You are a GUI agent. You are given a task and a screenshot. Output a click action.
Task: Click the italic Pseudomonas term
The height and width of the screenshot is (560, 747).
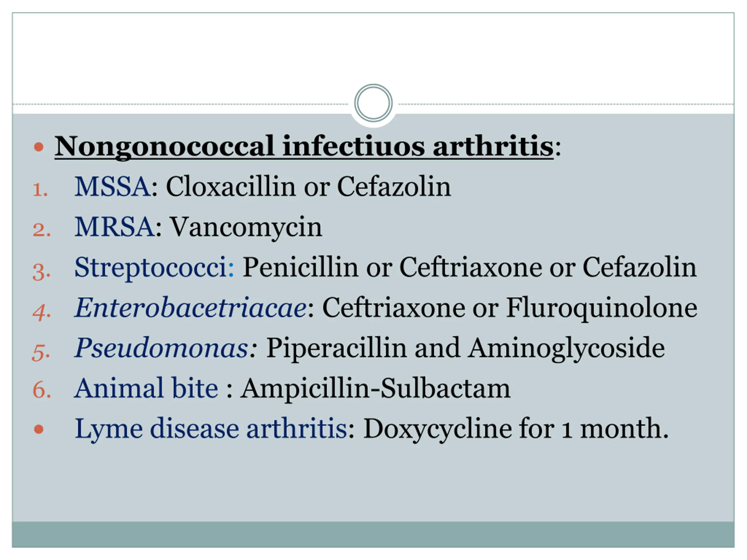[x=161, y=348]
